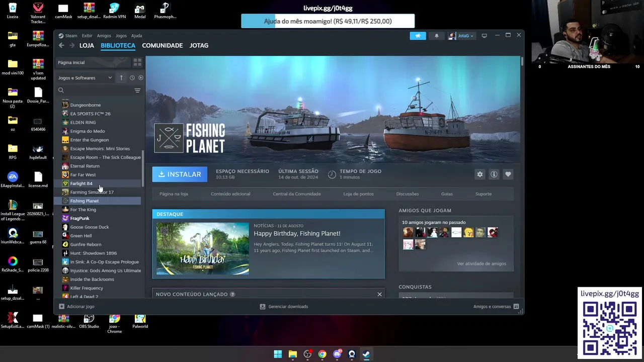Go back with the Steam back arrow
Viewport: 644px width, 362px height.
pos(61,45)
